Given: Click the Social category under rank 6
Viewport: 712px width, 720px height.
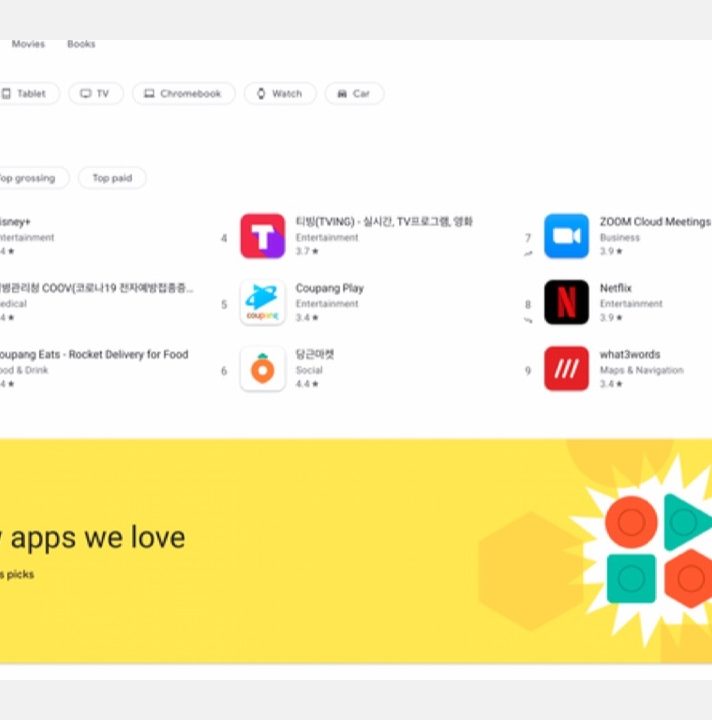Looking at the screenshot, I should point(309,370).
